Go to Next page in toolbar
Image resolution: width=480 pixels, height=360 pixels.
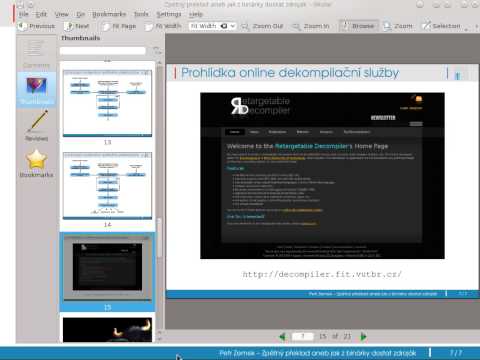tap(77, 26)
